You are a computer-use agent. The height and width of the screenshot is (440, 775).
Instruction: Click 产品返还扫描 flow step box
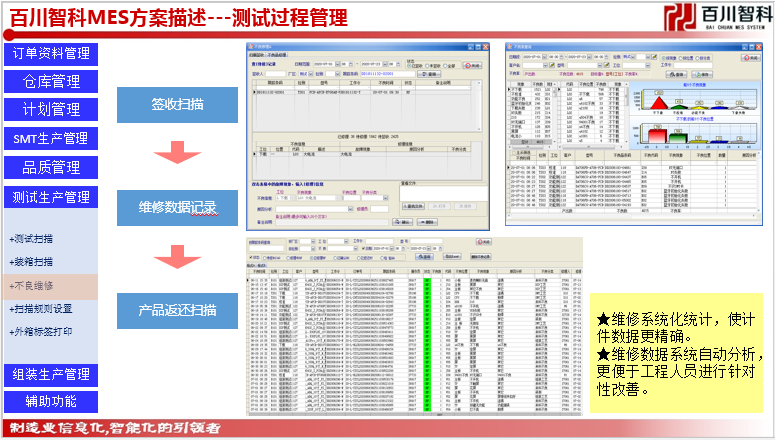(177, 310)
